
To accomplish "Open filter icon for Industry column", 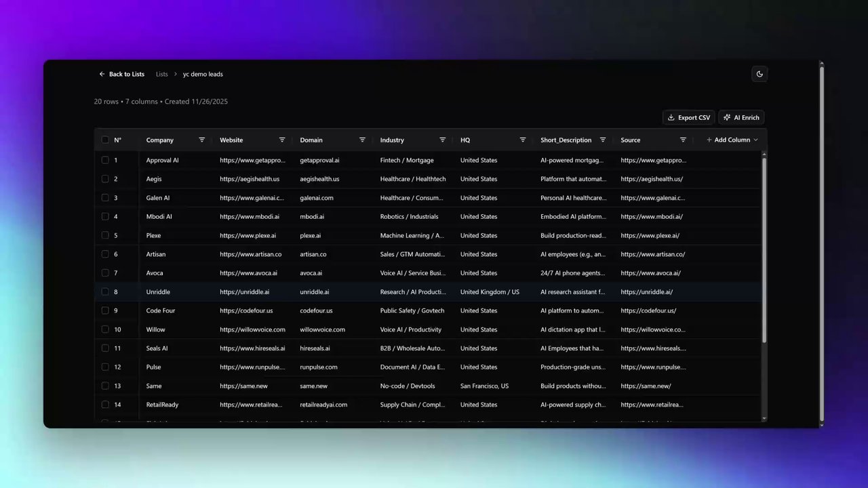I will click(443, 140).
